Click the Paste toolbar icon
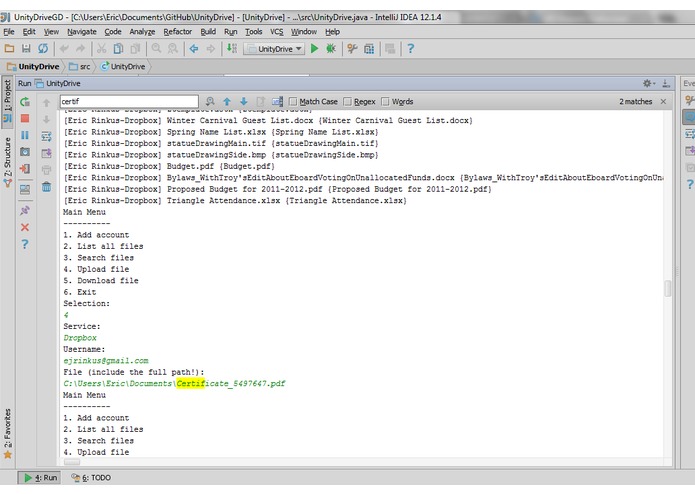Screen dimensions: 695x494 135,49
